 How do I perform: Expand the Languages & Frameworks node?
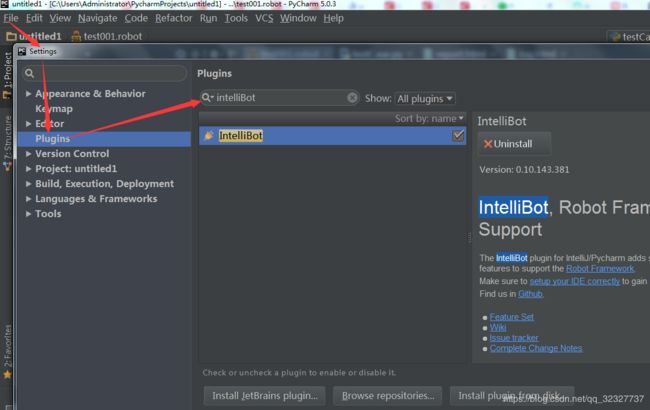pyautogui.click(x=29, y=199)
